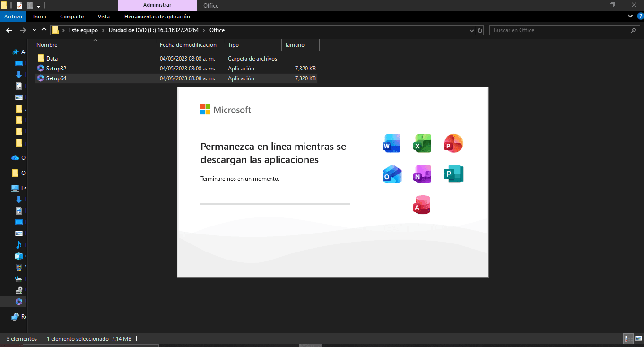Click the Excel icon in the installer
This screenshot has width=644, height=347.
pyautogui.click(x=422, y=143)
